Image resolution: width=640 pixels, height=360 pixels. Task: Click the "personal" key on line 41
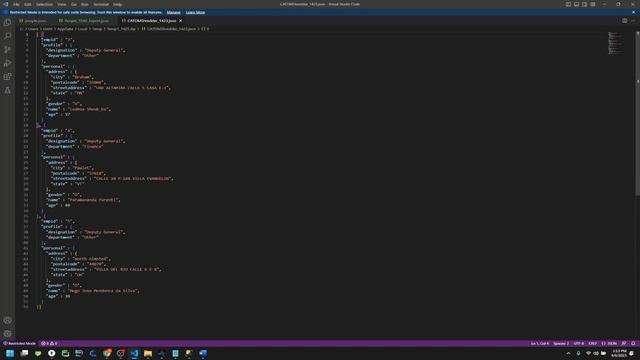53,248
